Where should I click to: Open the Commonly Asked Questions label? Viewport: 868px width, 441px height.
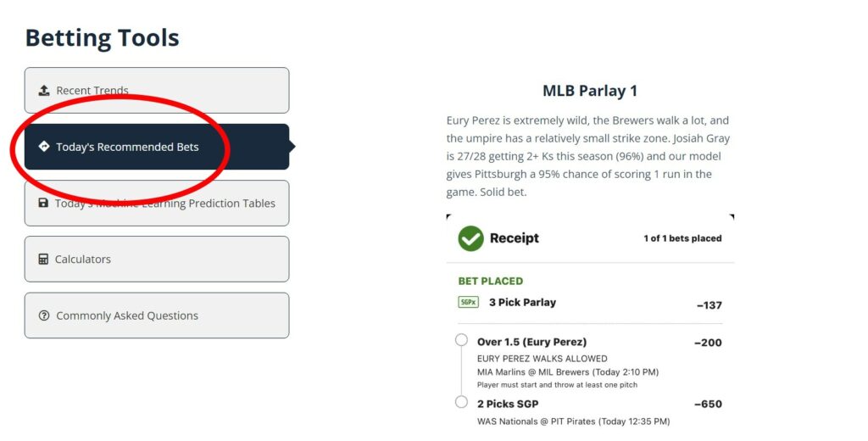[127, 315]
